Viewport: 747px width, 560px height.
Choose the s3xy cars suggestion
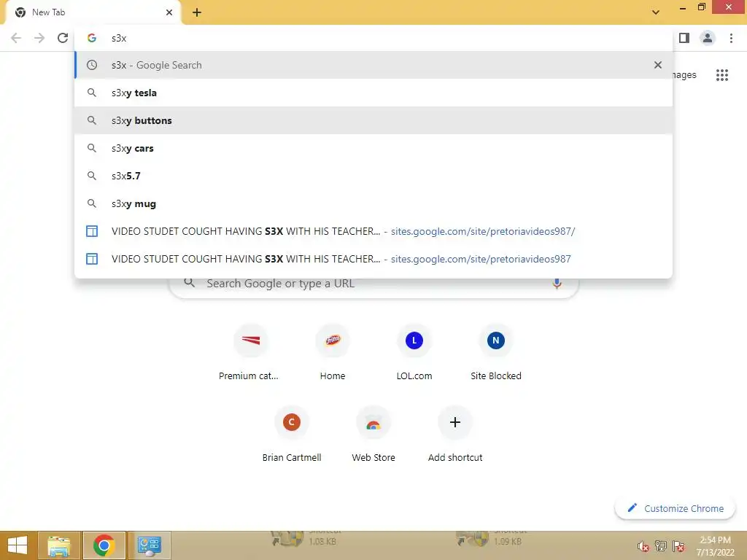click(373, 148)
